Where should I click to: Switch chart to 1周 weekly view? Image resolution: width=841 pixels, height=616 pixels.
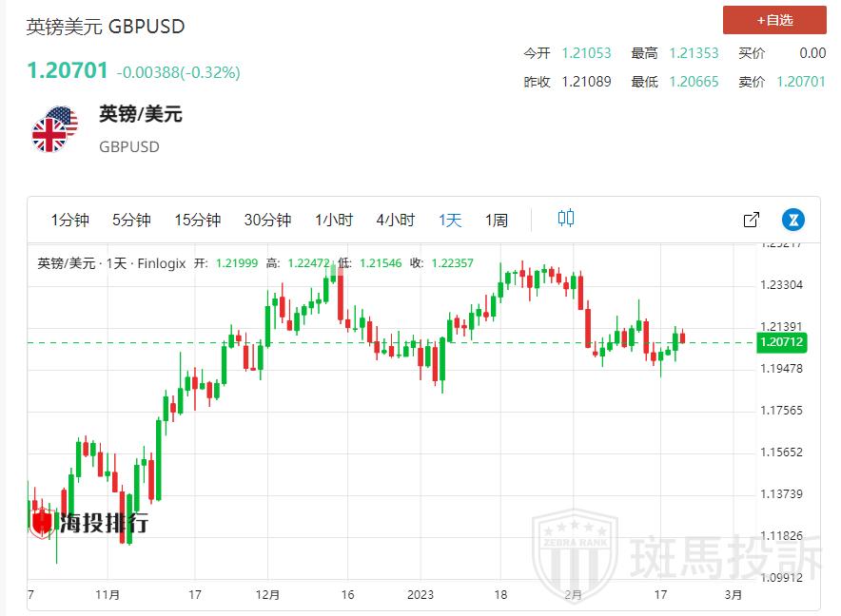click(x=497, y=221)
